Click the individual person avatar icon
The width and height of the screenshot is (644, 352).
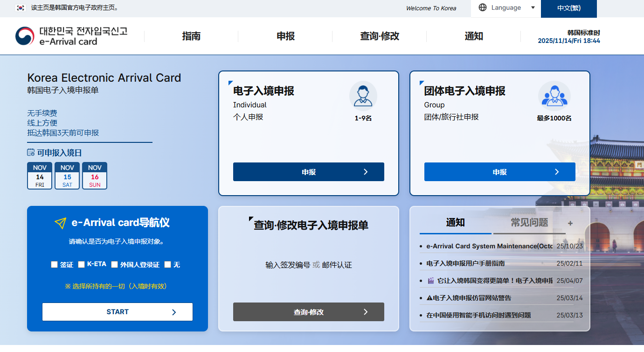click(363, 95)
